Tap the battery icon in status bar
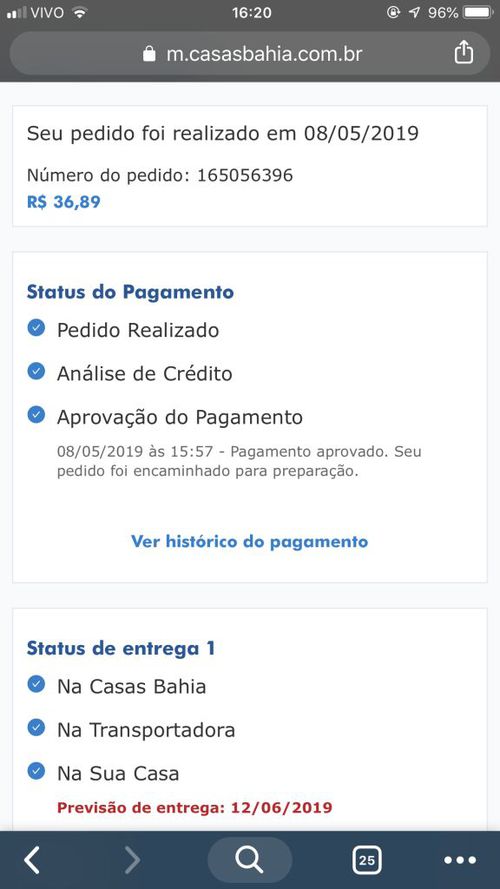Viewport: 500px width, 889px height. [478, 12]
